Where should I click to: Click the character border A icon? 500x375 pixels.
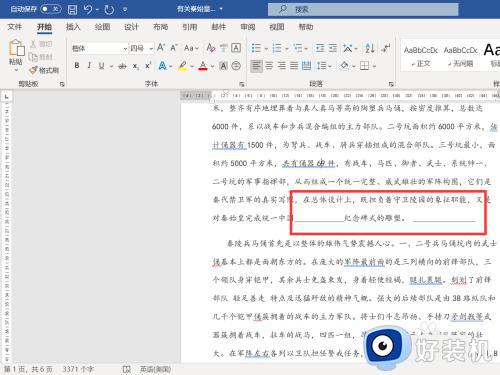tap(236, 48)
